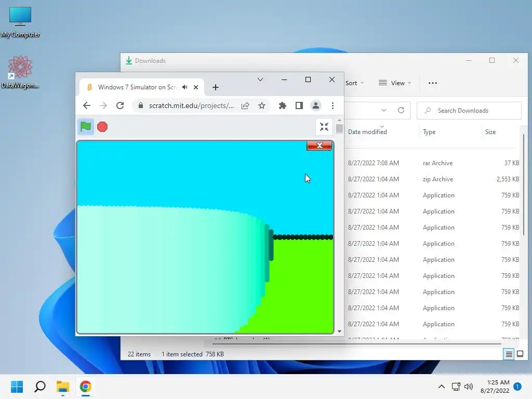532x399 pixels.
Task: Open Chrome tab search chevron
Action: pos(260,79)
